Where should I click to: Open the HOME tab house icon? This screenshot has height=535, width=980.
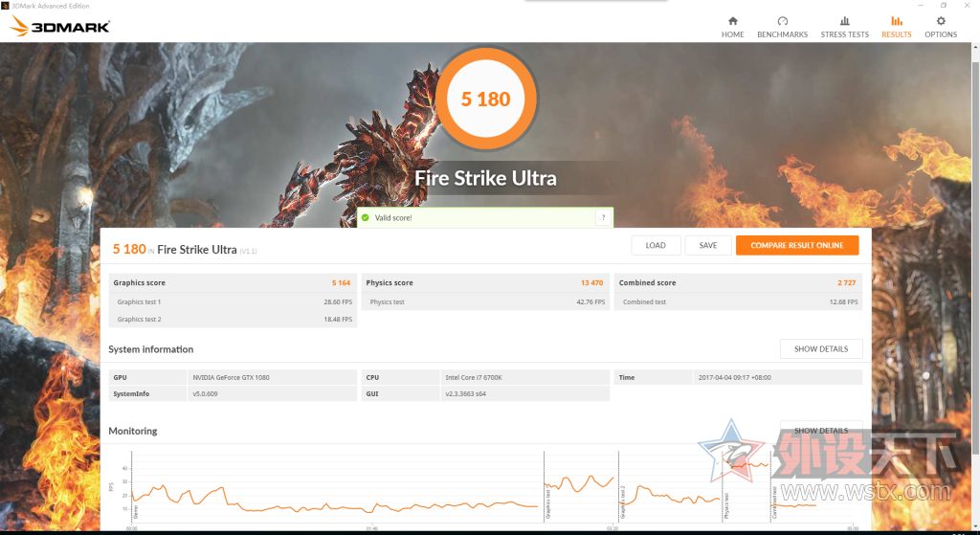click(x=732, y=21)
